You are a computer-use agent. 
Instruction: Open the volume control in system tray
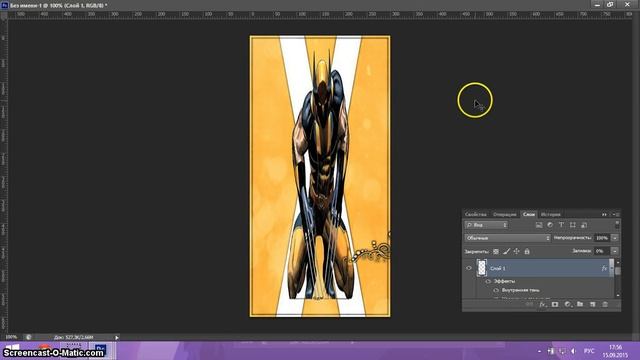573,351
